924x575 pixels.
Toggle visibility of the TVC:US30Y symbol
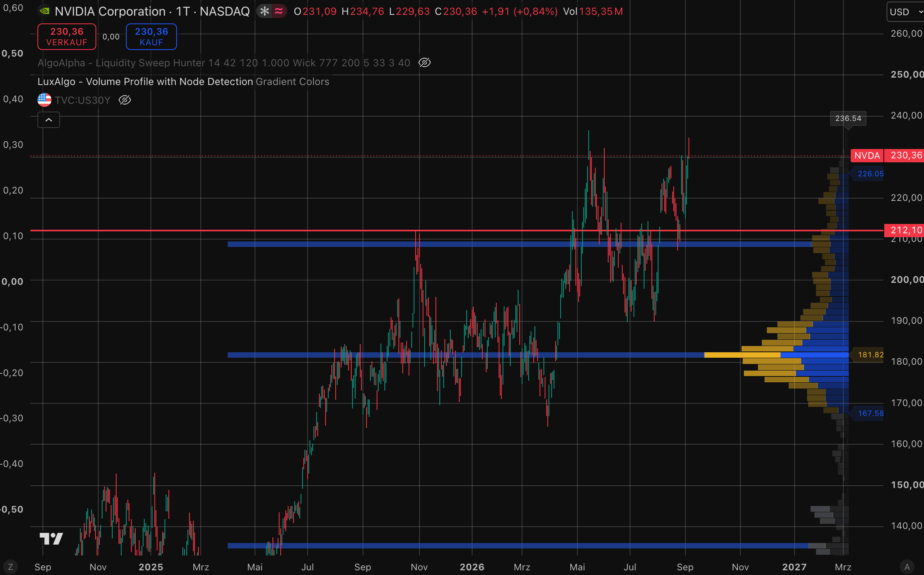pos(125,100)
